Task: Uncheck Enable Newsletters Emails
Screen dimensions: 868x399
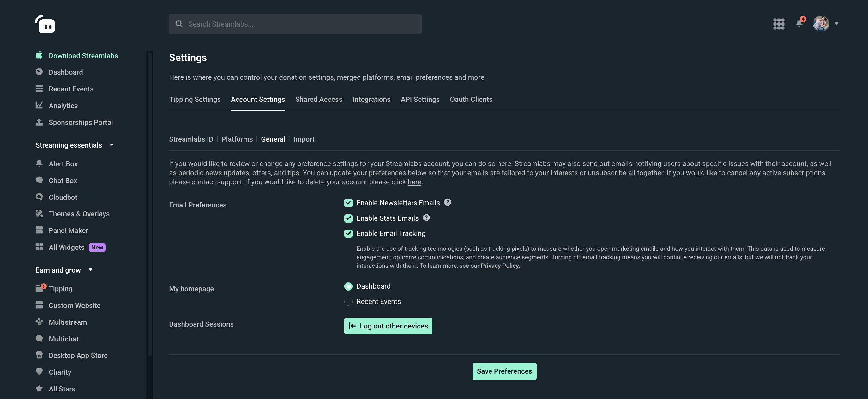Action: 348,203
